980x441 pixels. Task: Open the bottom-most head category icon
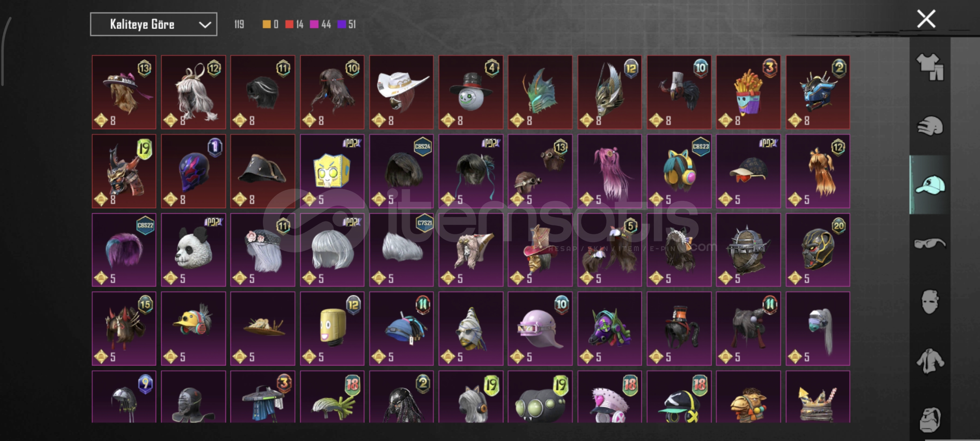[x=930, y=419]
